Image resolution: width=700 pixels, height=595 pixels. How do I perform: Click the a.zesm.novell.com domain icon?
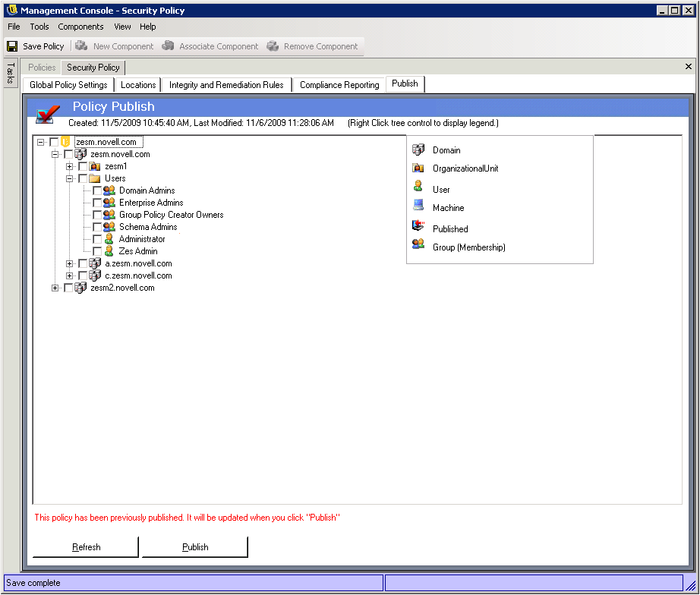[x=95, y=263]
